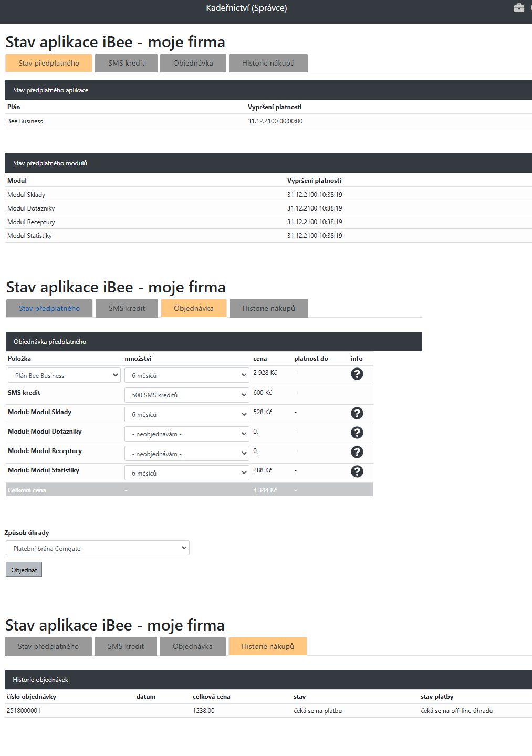The image size is (532, 756).
Task: Show info for Modul Dotazníky
Action: [x=357, y=433]
